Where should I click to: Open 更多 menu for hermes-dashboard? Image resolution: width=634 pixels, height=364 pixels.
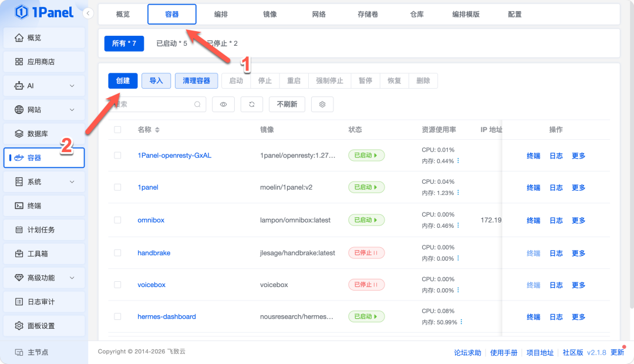[579, 317]
